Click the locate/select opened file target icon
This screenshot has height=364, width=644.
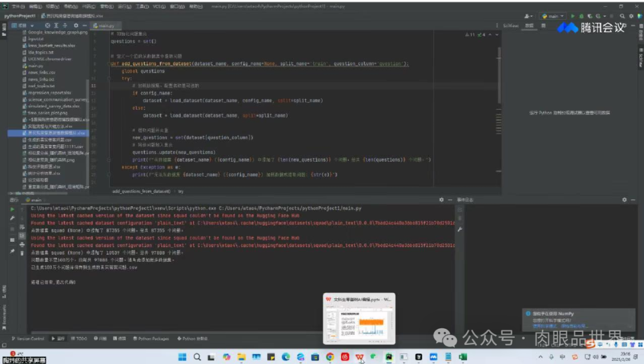tap(48, 26)
